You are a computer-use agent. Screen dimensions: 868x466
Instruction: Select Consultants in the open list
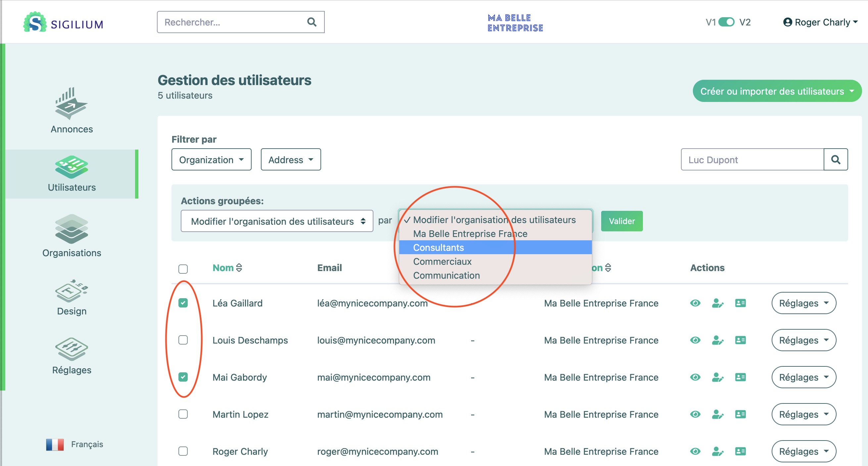click(x=438, y=247)
